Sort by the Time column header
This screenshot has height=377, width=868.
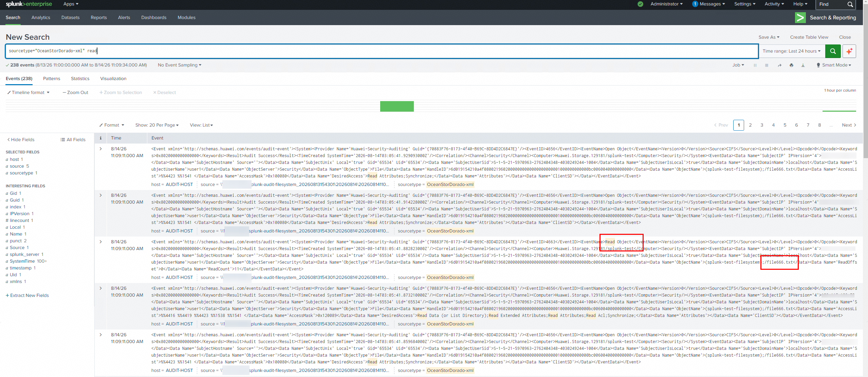point(116,138)
